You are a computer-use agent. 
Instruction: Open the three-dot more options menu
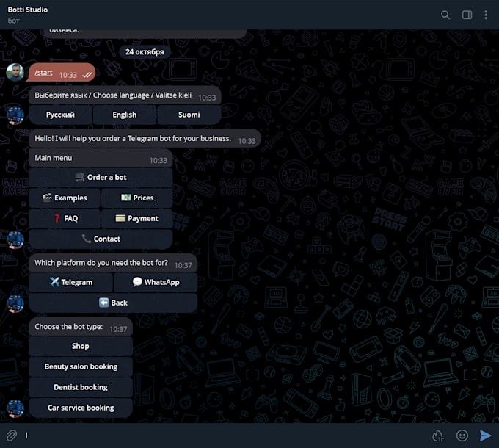[x=486, y=15]
